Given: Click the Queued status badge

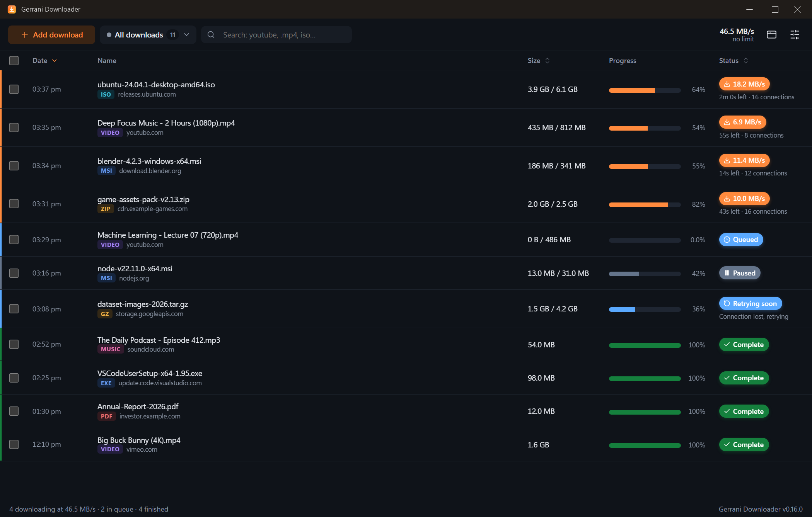Looking at the screenshot, I should point(741,240).
